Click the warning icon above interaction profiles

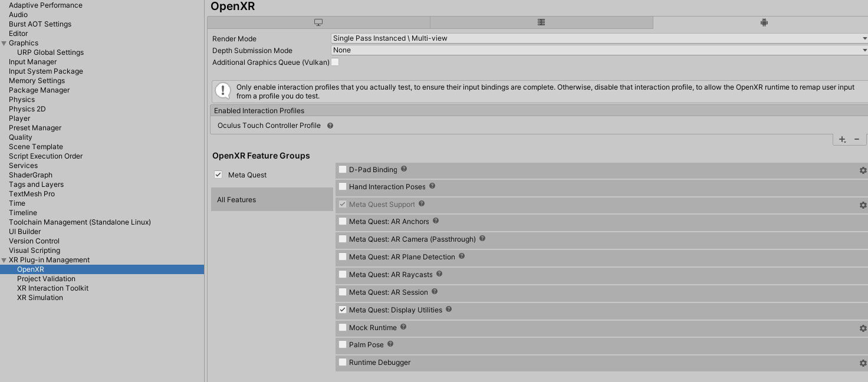click(222, 90)
